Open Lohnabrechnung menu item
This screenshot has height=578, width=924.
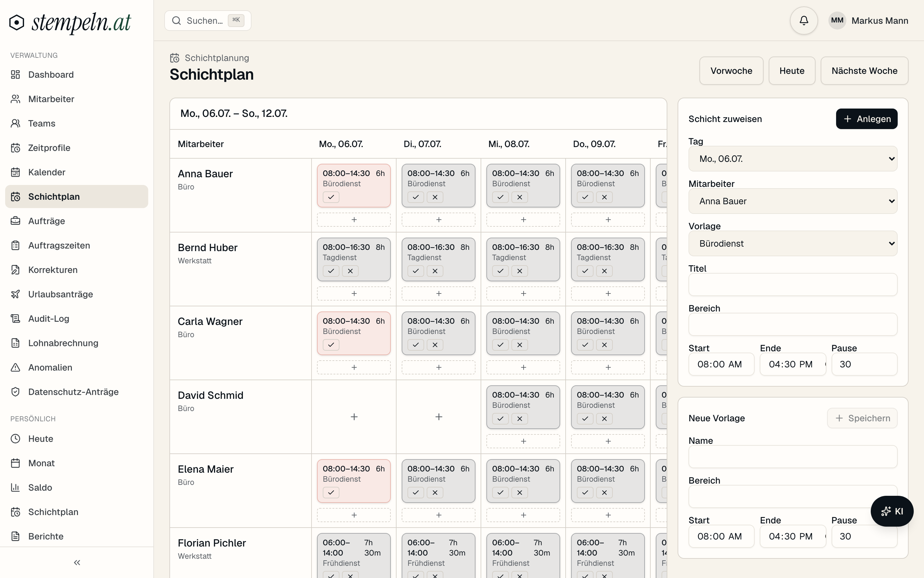[76, 343]
